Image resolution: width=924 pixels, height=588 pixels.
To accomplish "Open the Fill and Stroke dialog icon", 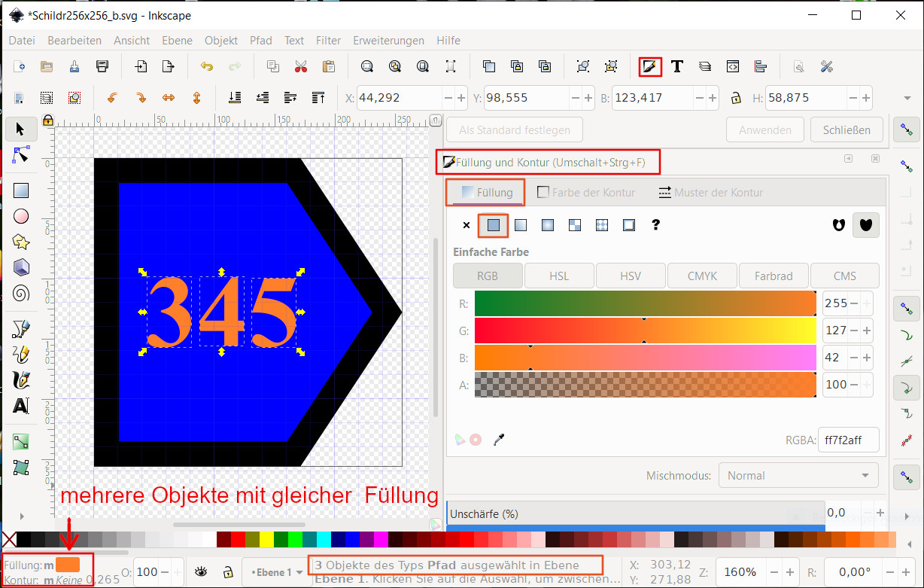I will [649, 66].
